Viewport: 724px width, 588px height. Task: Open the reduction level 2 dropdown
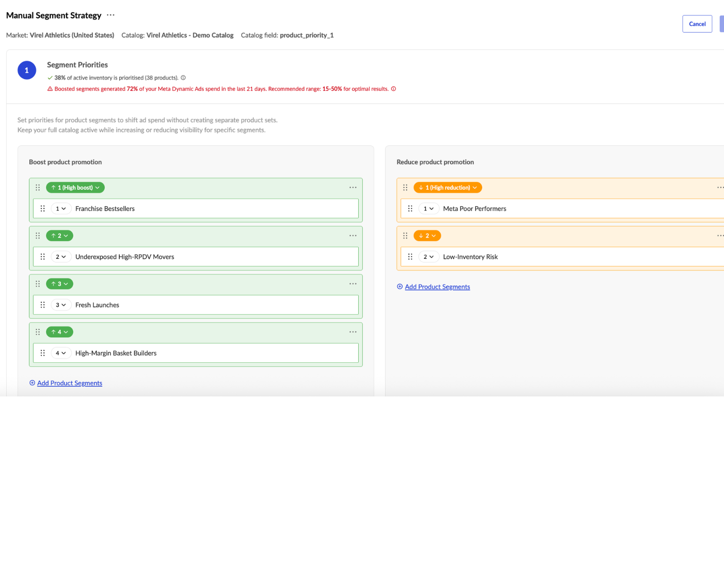427,236
